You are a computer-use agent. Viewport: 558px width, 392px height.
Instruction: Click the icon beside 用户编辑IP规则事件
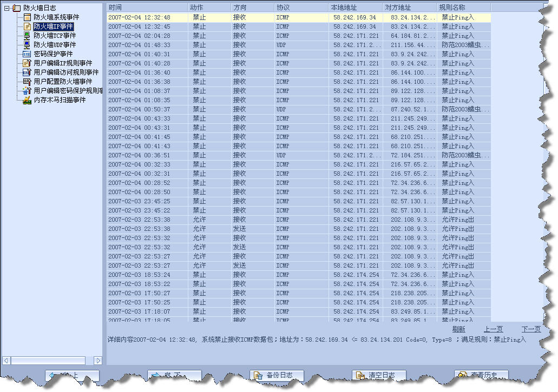click(x=27, y=63)
